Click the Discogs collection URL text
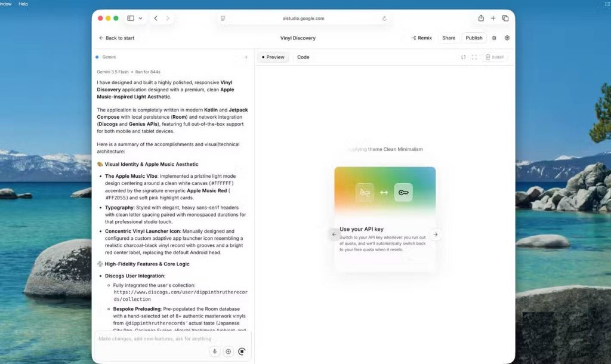 click(x=180, y=295)
